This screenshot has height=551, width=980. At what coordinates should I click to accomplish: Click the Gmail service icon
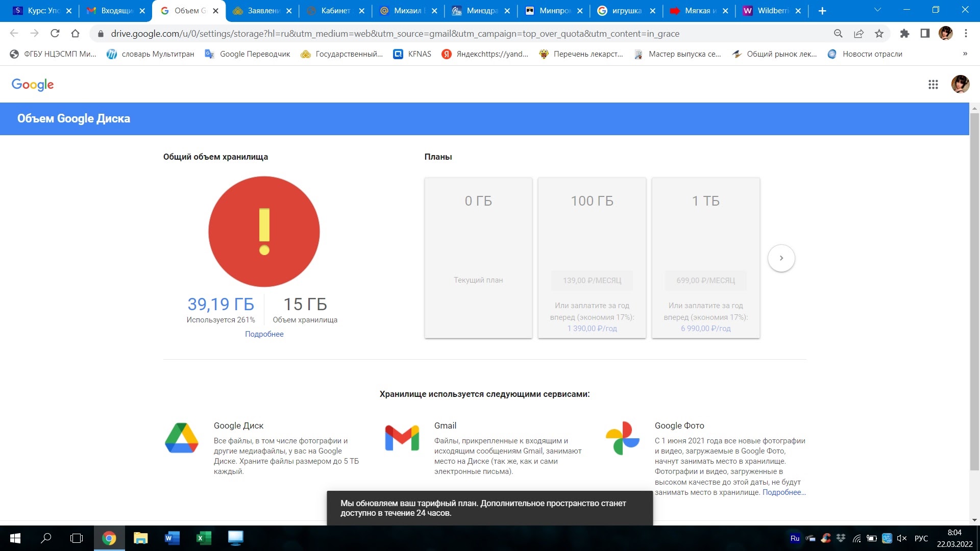pos(402,438)
